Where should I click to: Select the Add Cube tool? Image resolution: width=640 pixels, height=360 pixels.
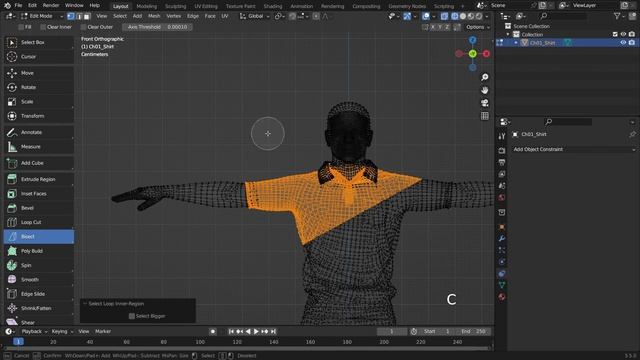39,163
